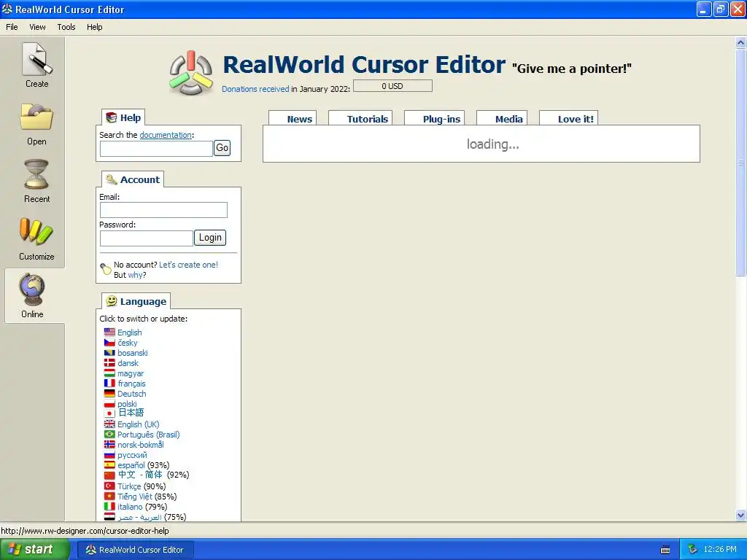Open the Help menu

click(94, 27)
